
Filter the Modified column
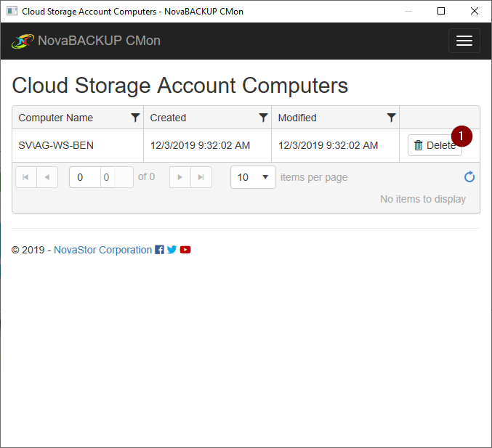pos(391,118)
